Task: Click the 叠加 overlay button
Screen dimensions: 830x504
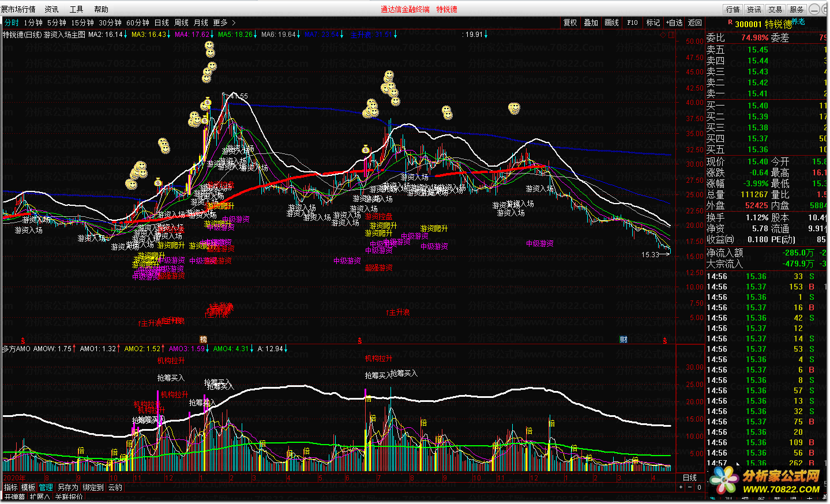Action: pyautogui.click(x=591, y=22)
